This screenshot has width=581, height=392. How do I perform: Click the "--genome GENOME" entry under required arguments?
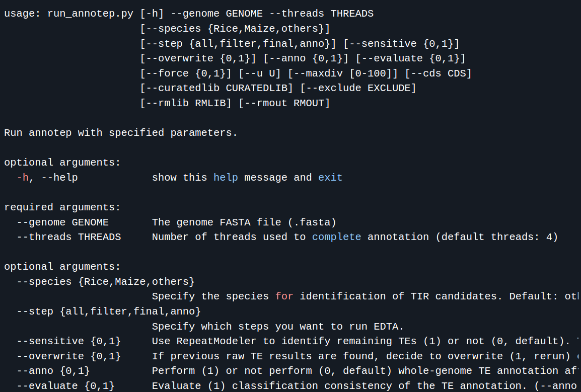pos(62,222)
